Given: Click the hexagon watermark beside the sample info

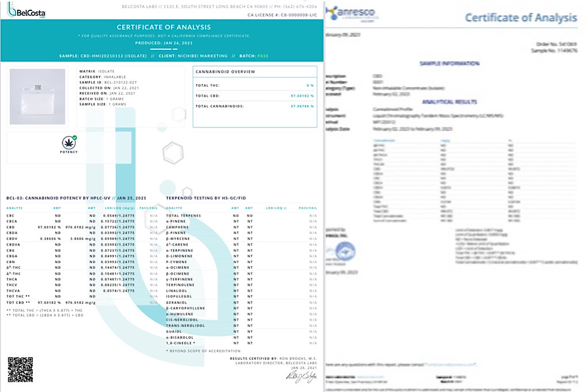Looking at the screenshot, I should (172, 153).
